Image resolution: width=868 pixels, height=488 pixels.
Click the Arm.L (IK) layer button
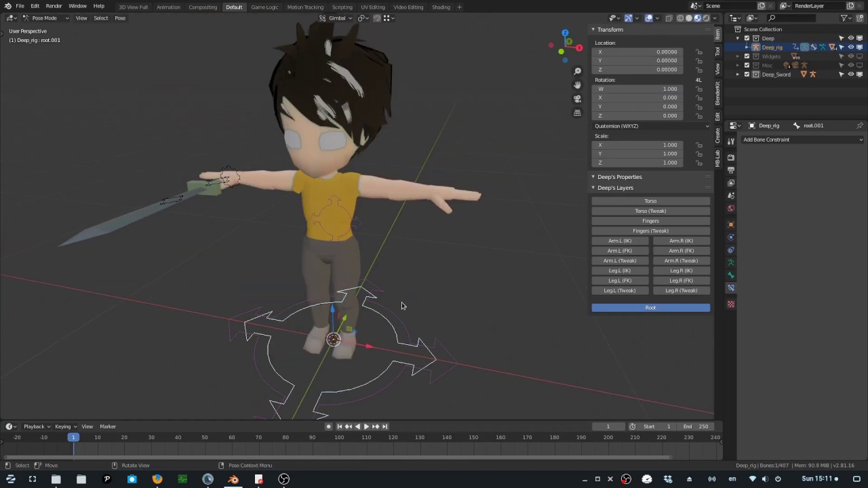(x=620, y=241)
